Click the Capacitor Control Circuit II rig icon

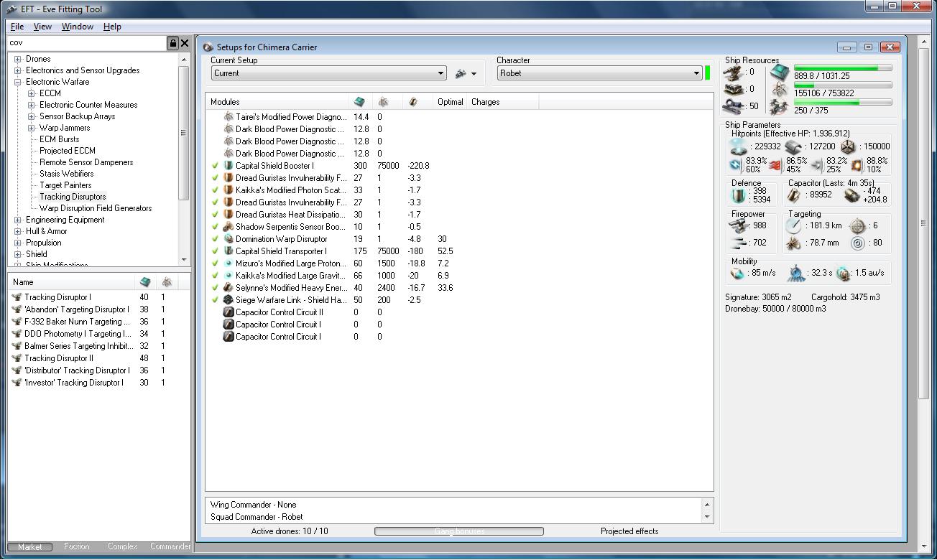click(229, 312)
